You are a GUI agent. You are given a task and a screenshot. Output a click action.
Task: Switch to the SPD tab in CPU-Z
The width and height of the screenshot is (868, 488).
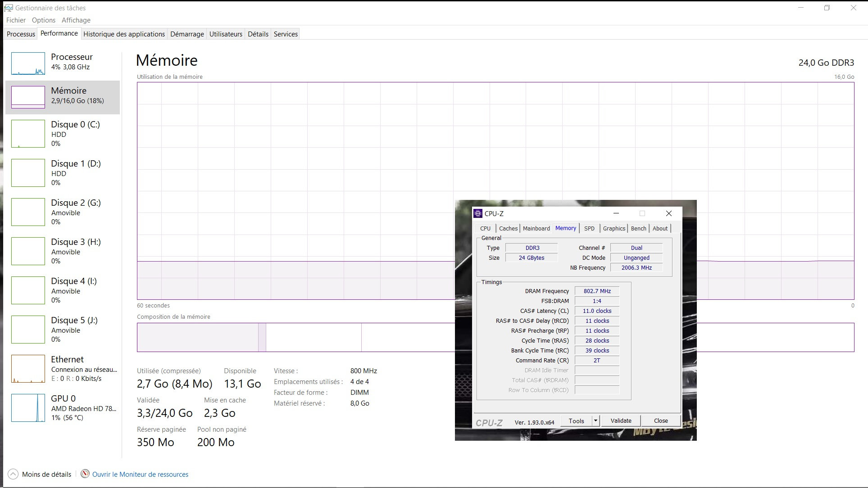(589, 229)
